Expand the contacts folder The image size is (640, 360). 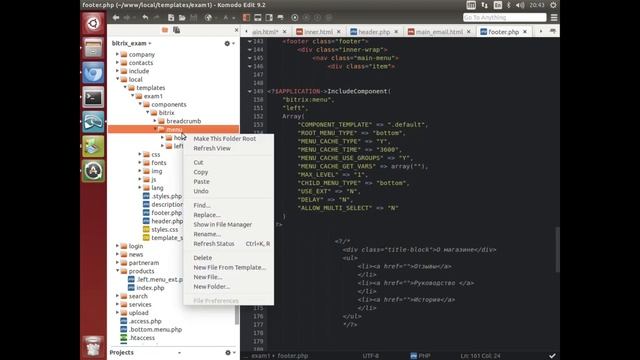click(x=117, y=62)
